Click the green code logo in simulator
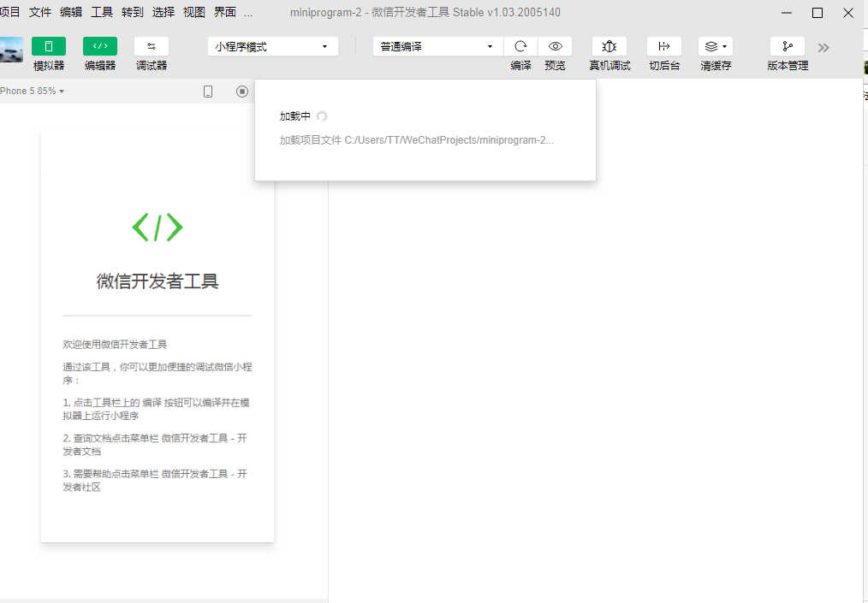The image size is (868, 603). [158, 228]
